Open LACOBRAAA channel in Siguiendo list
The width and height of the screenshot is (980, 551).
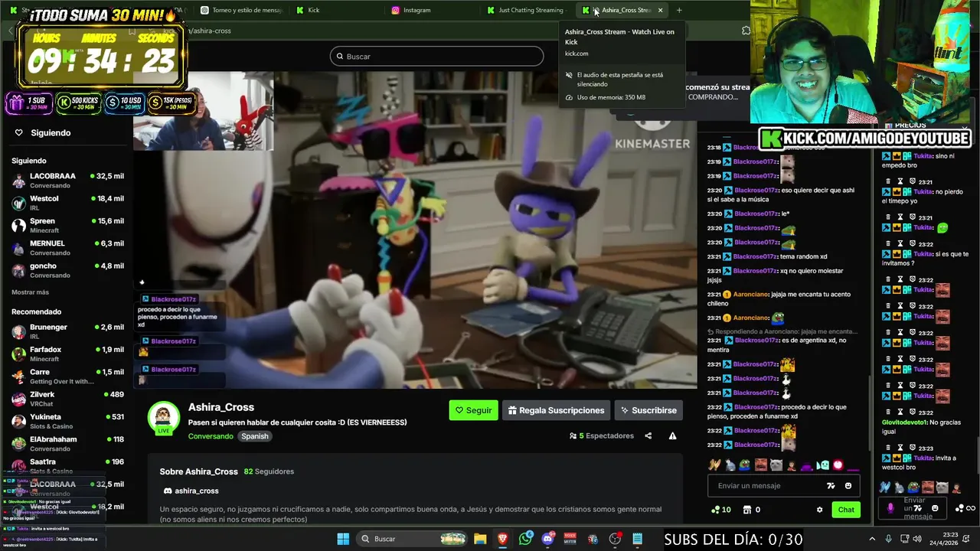67,180
